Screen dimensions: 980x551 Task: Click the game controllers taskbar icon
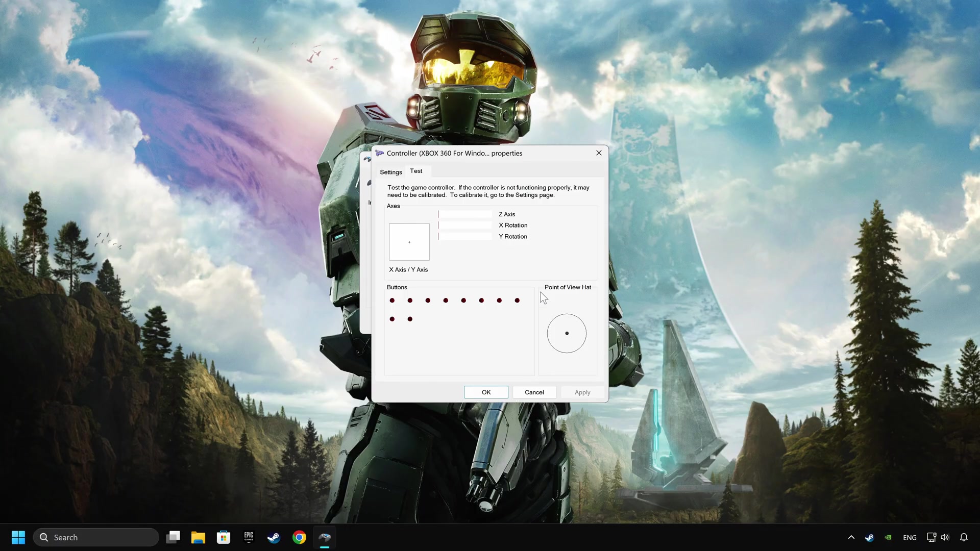tap(325, 537)
